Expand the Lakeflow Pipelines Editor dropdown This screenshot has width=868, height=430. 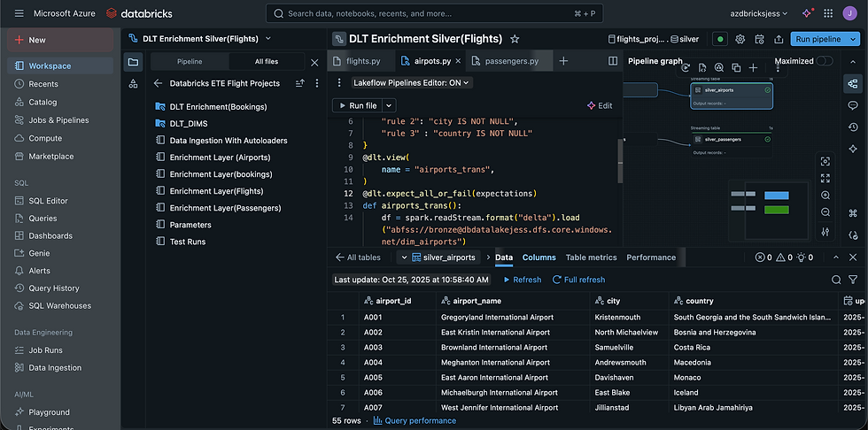point(412,82)
